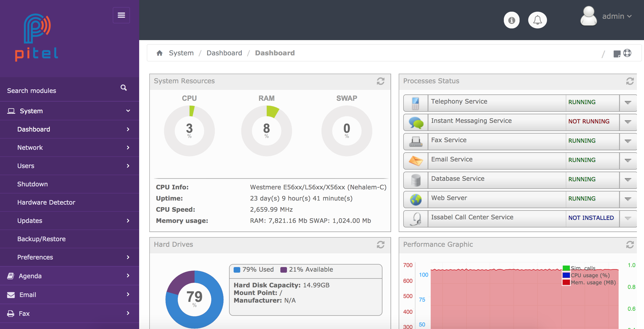Open the notifications bell icon
This screenshot has height=329, width=644.
pos(537,20)
